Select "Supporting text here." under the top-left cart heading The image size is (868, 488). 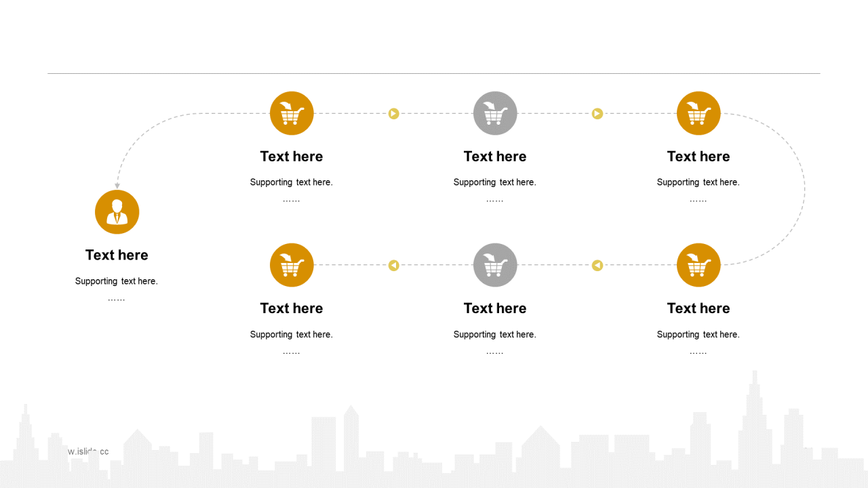292,182
